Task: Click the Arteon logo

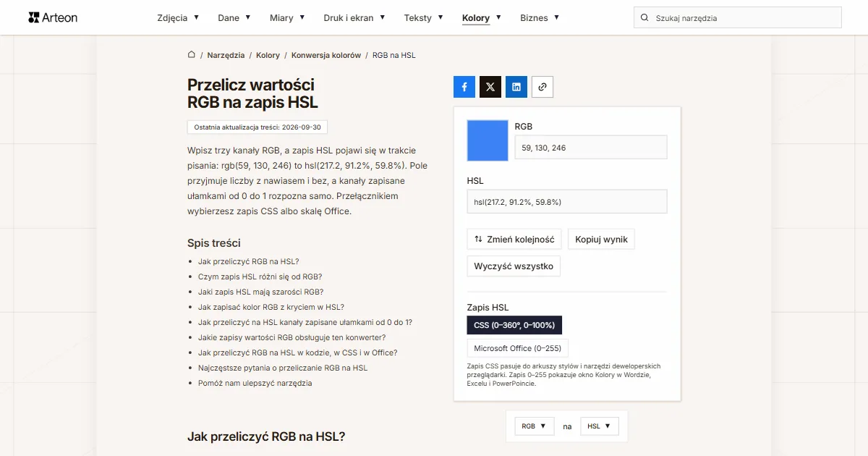Action: click(53, 17)
